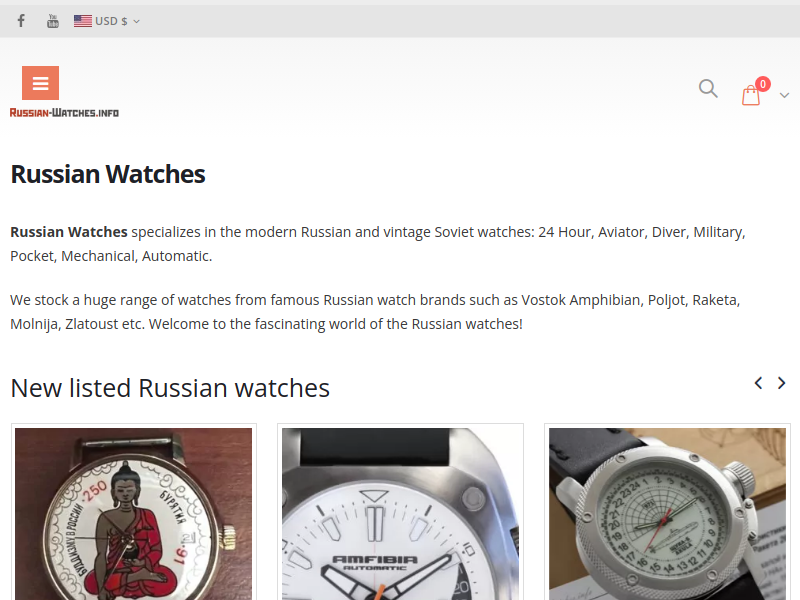Open the shopping bag cart

[x=751, y=95]
